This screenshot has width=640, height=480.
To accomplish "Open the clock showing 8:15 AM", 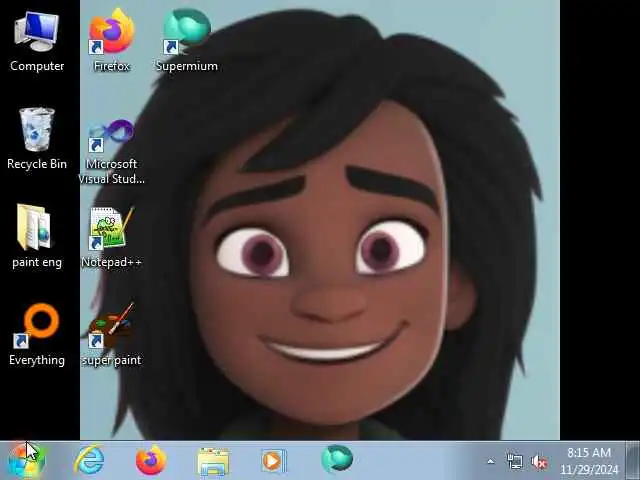I will pyautogui.click(x=589, y=461).
